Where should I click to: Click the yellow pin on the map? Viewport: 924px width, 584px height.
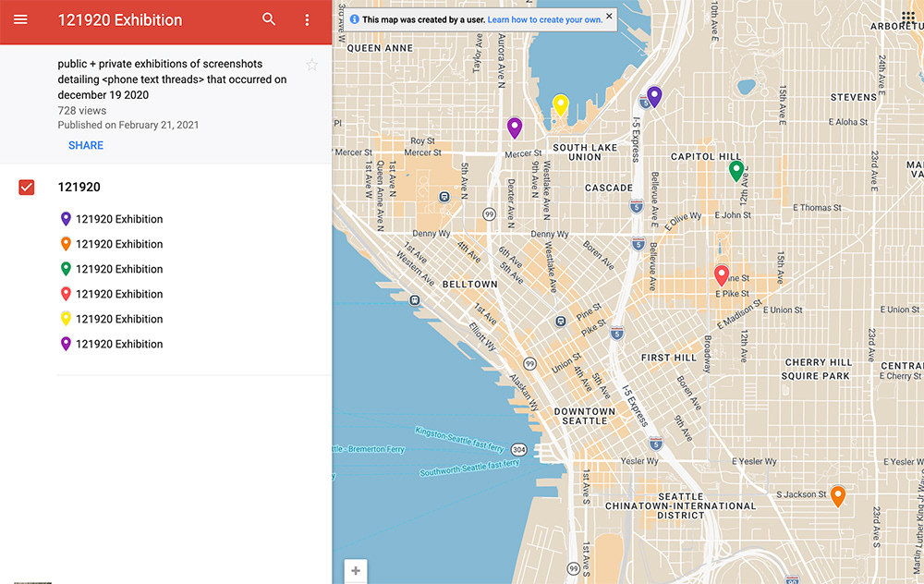tap(560, 105)
